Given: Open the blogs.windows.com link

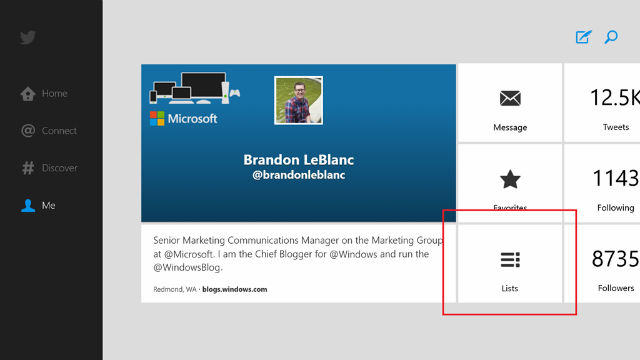Looking at the screenshot, I should coord(235,289).
